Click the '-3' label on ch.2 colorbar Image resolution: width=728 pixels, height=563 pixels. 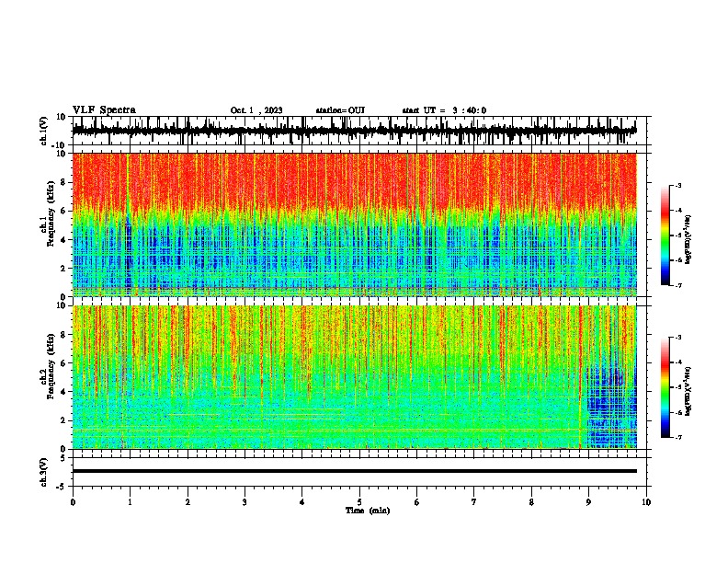677,338
